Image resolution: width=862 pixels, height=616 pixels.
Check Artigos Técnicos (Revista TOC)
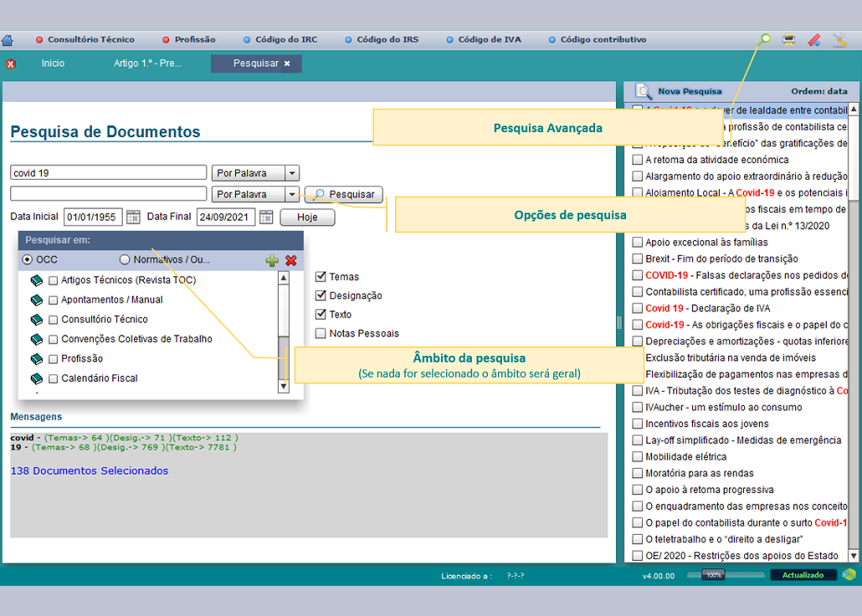click(54, 280)
